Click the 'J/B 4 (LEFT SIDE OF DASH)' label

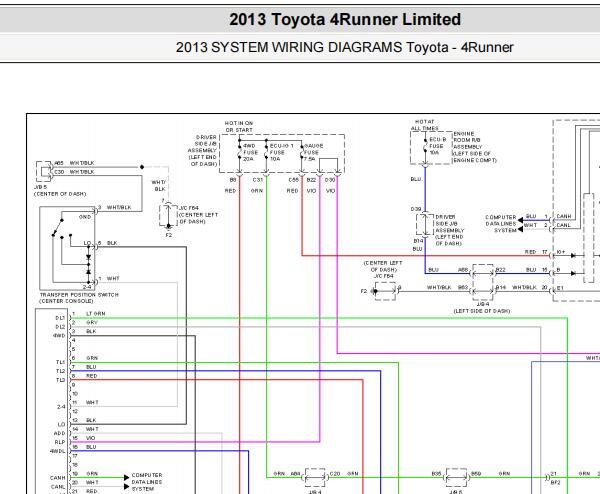pyautogui.click(x=482, y=307)
